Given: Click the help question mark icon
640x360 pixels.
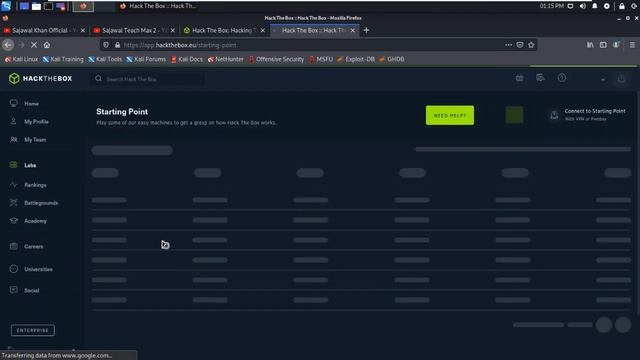Looking at the screenshot, I should [x=562, y=78].
